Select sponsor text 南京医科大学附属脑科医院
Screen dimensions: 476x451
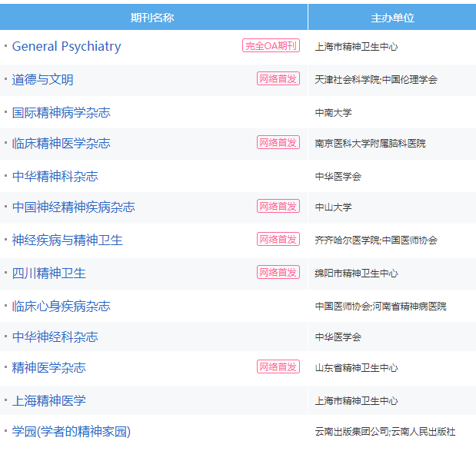pyautogui.click(x=371, y=143)
